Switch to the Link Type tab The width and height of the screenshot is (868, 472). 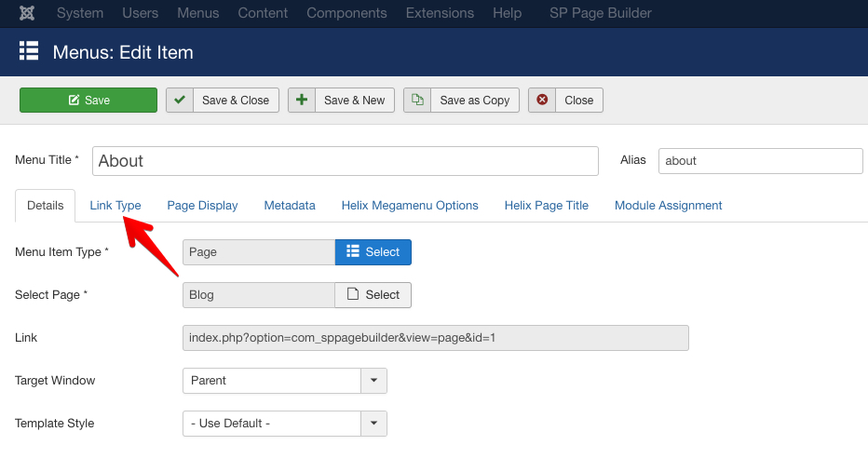click(115, 206)
